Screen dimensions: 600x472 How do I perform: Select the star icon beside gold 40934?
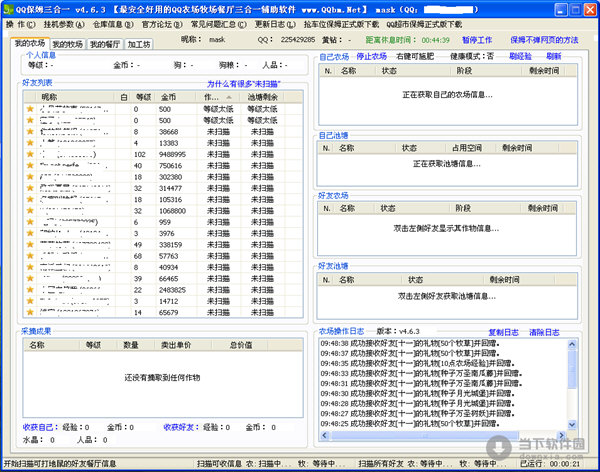[x=30, y=267]
